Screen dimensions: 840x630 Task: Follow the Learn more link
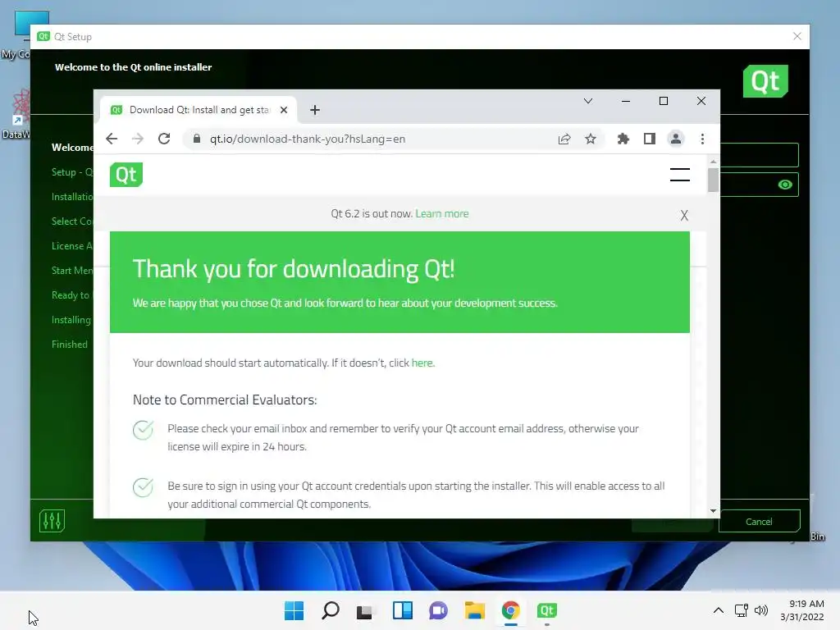(x=442, y=214)
